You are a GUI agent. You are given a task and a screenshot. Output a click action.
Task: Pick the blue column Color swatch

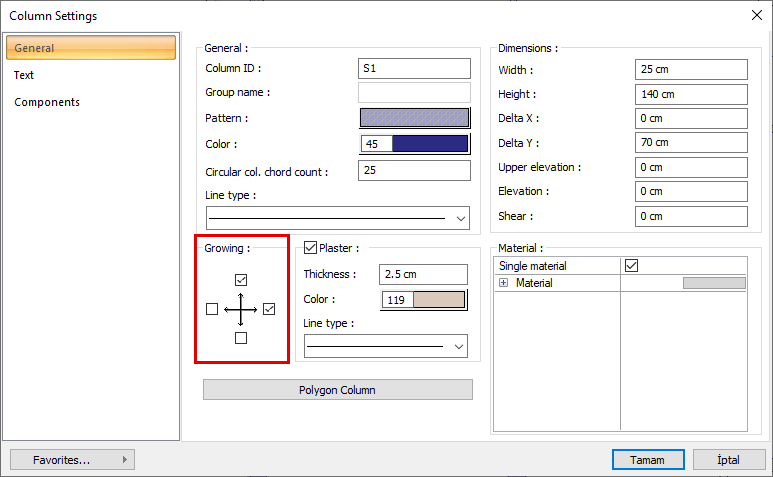[430, 144]
